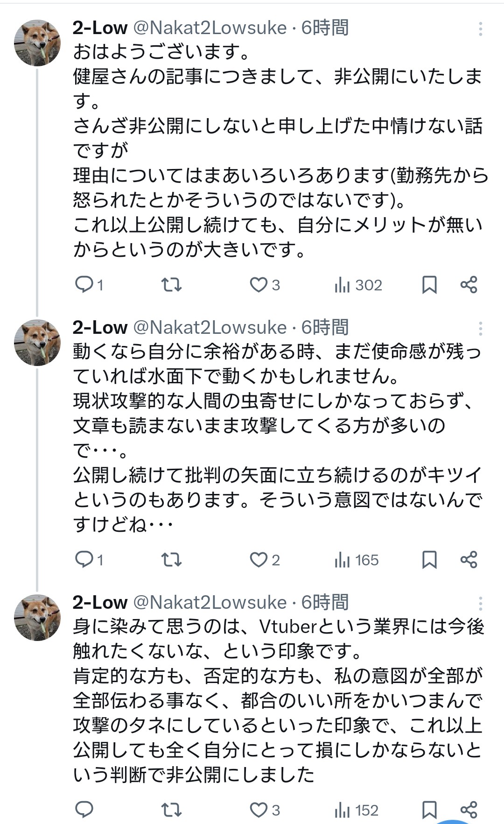Viewport: 504px width, 824px height.
Task: Like the first tweet with 3 likes
Action: pyautogui.click(x=259, y=284)
